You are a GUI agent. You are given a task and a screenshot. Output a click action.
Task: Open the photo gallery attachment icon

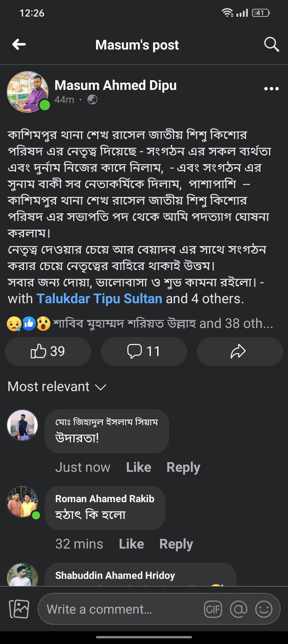19,609
